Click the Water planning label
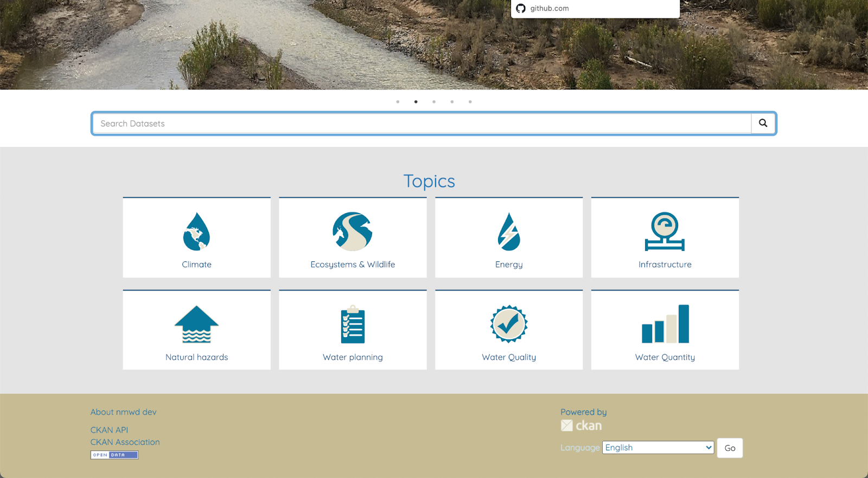This screenshot has width=868, height=478. [x=353, y=357]
